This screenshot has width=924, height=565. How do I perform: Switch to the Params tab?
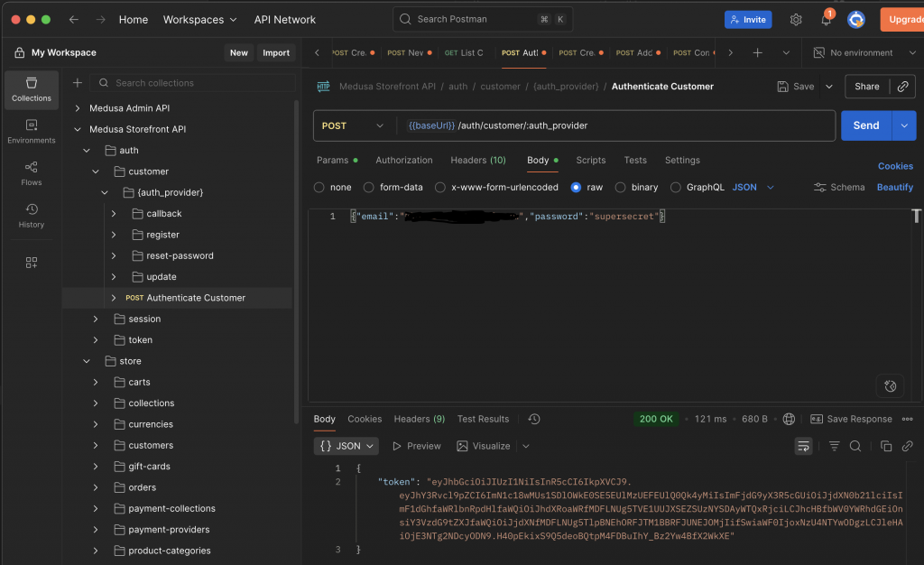337,161
